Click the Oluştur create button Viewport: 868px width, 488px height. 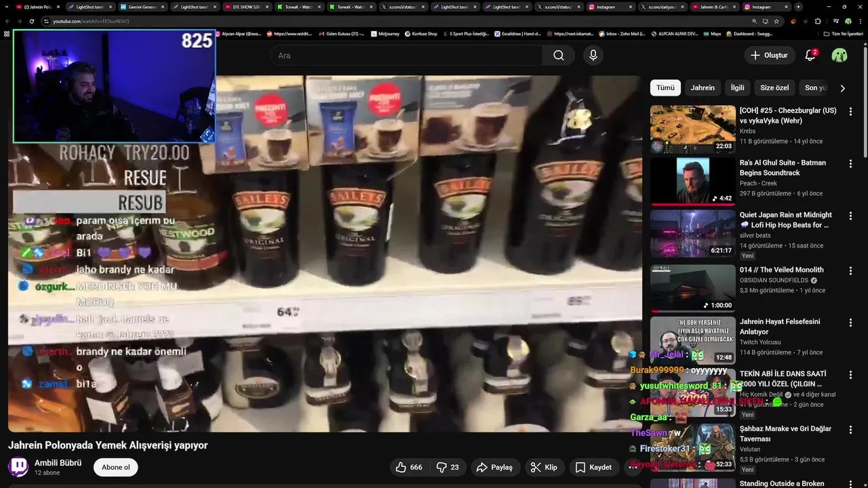coord(770,56)
